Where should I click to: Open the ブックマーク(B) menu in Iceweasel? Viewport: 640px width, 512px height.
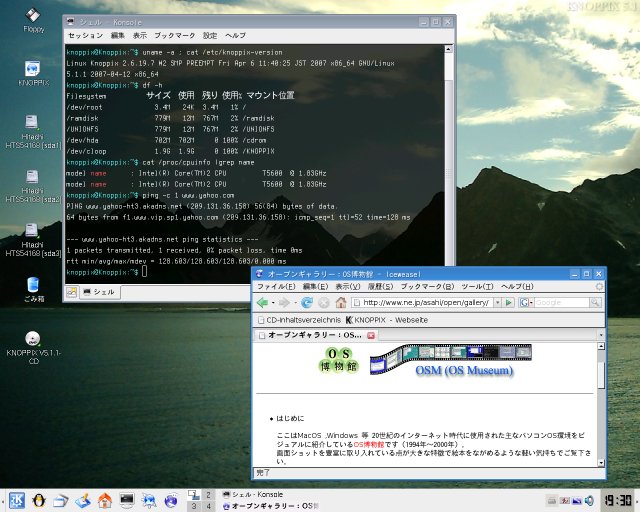(x=427, y=287)
